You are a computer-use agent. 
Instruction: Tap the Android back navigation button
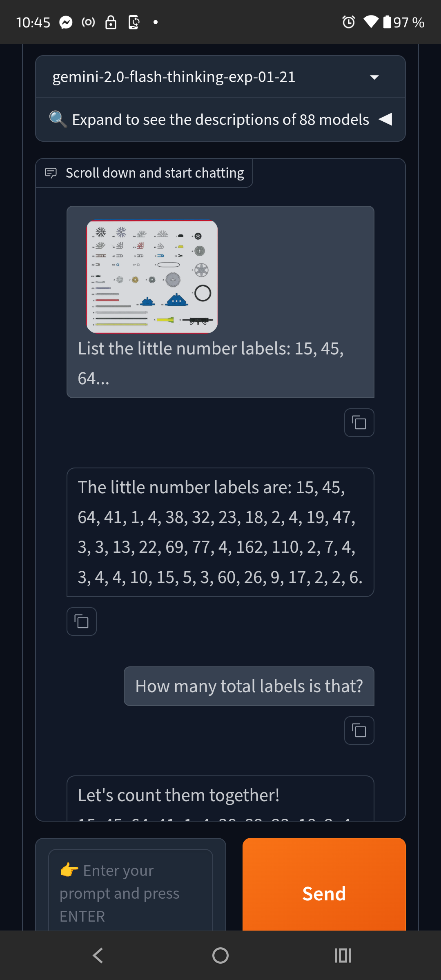point(98,955)
